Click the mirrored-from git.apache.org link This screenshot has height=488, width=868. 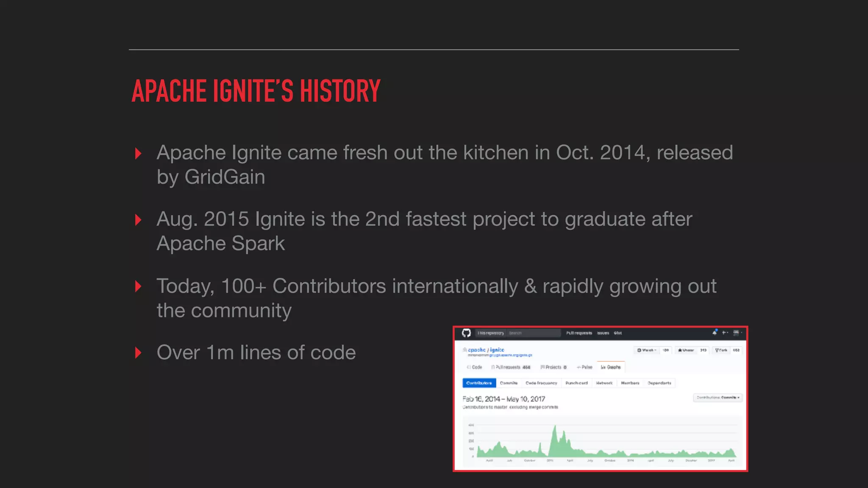pos(511,355)
